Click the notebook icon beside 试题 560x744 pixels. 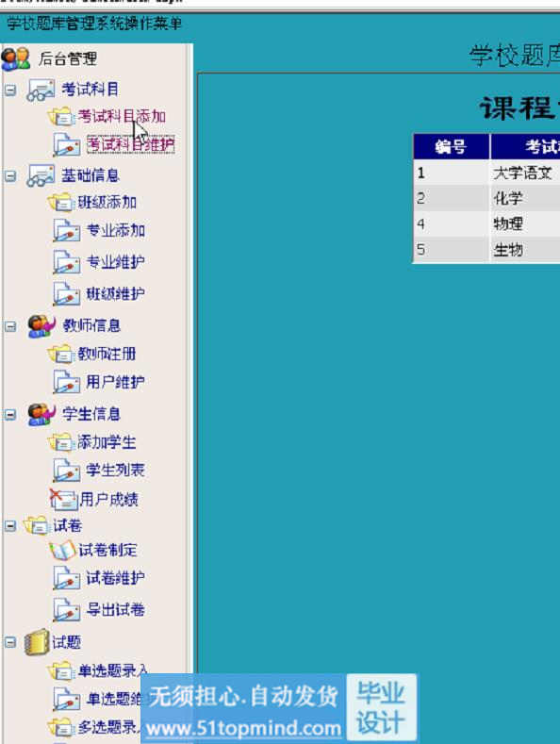point(38,642)
